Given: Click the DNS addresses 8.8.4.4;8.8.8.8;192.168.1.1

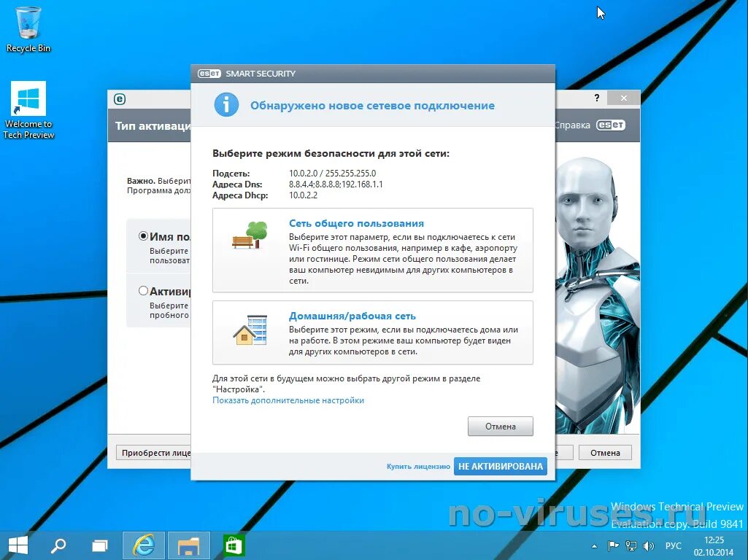Looking at the screenshot, I should (x=336, y=184).
